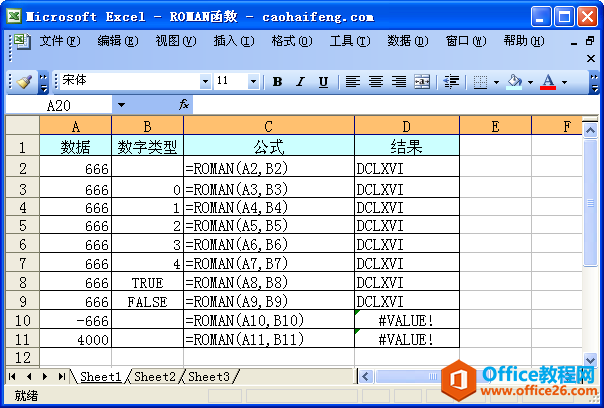The image size is (604, 408).
Task: Select the Center alignment icon
Action: 376,82
